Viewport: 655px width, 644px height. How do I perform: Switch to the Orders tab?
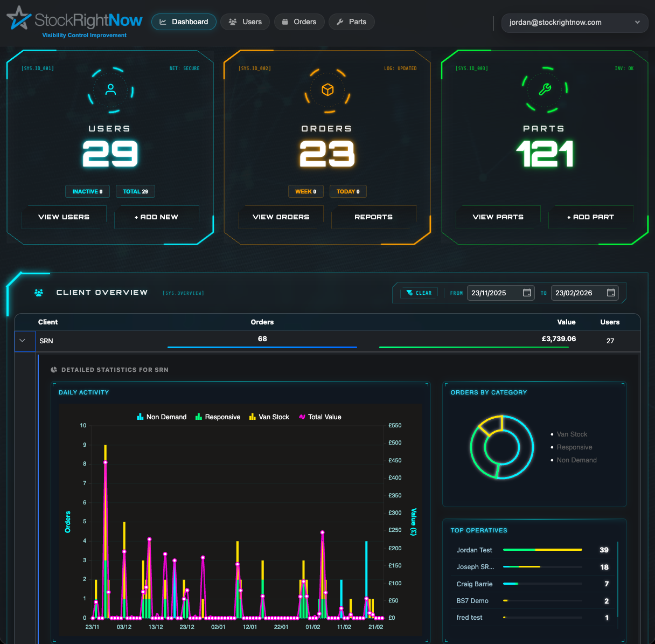point(299,22)
